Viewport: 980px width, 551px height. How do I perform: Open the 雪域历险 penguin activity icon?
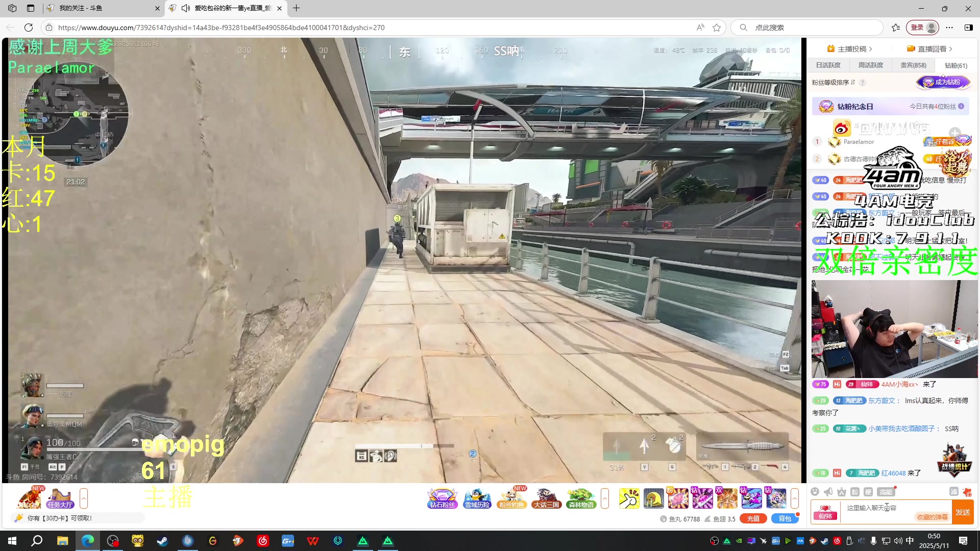click(x=477, y=498)
